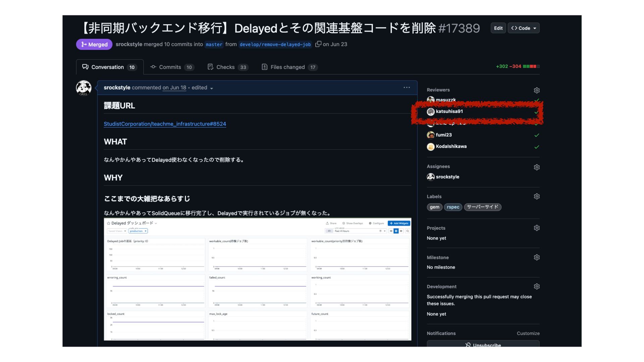The height and width of the screenshot is (362, 644).
Task: Click the gem label
Action: tap(434, 207)
